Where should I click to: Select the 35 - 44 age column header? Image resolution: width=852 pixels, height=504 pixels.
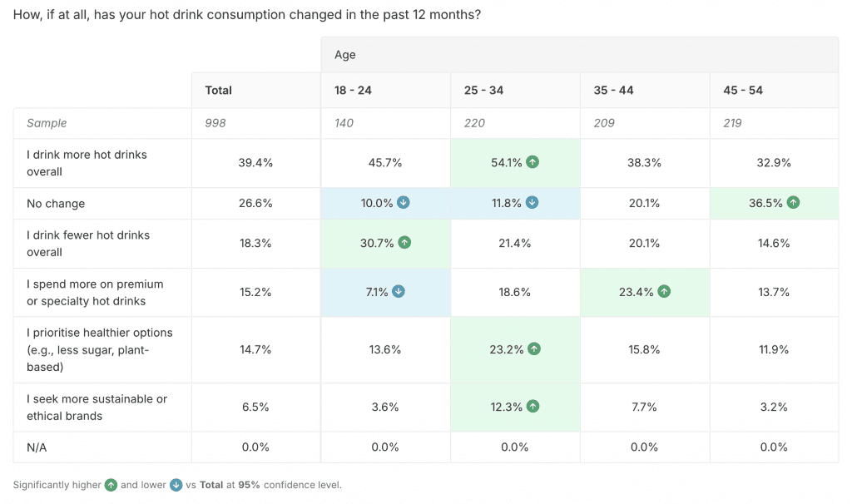pyautogui.click(x=613, y=90)
